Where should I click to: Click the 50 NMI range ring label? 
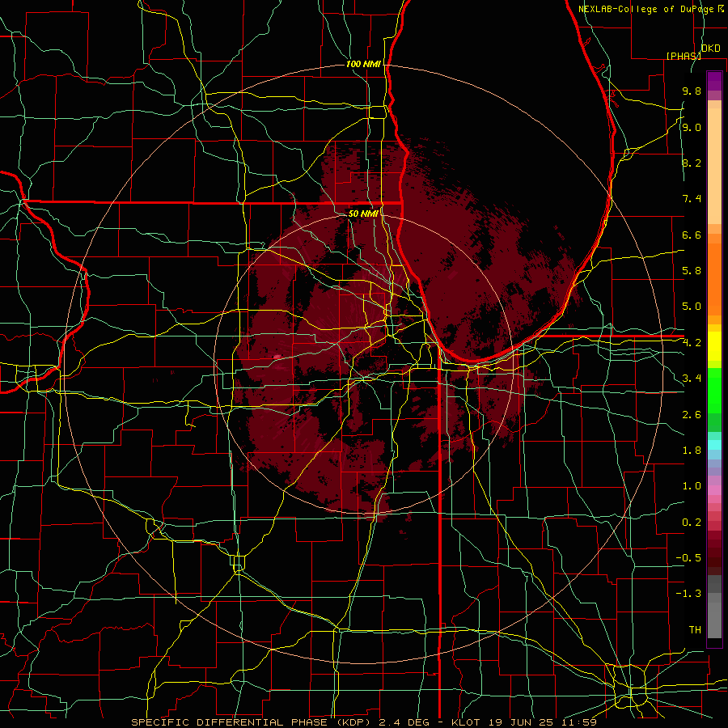click(363, 214)
